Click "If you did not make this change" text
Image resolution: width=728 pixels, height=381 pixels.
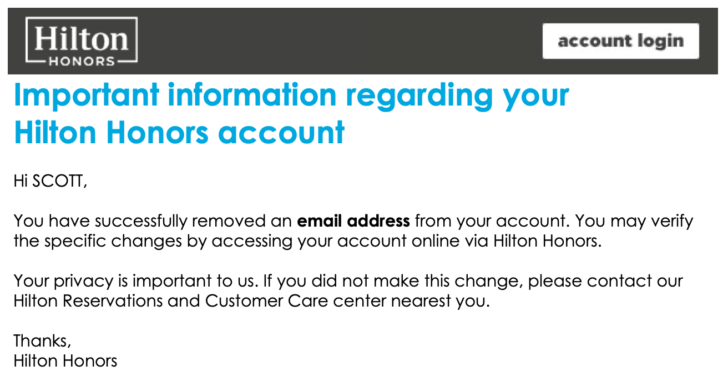(393, 281)
